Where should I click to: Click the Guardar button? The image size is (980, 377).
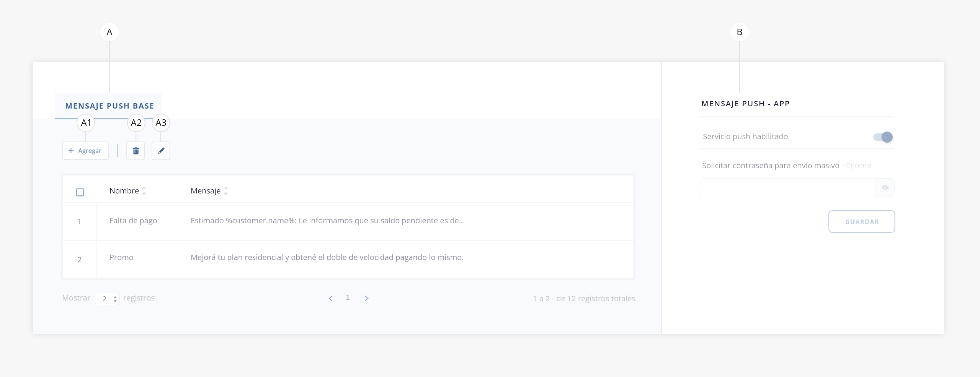click(x=861, y=221)
